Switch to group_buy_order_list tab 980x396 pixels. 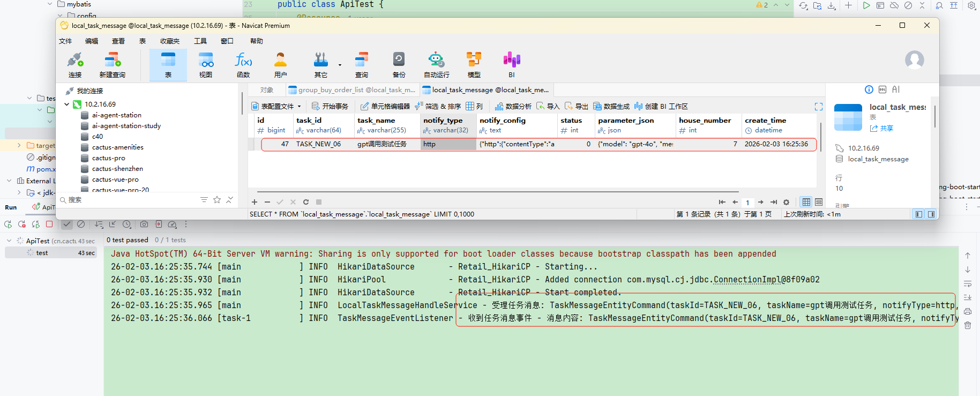point(352,90)
